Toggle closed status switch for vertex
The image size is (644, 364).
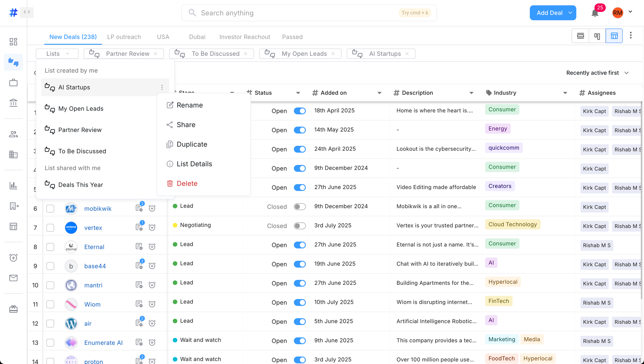299,226
